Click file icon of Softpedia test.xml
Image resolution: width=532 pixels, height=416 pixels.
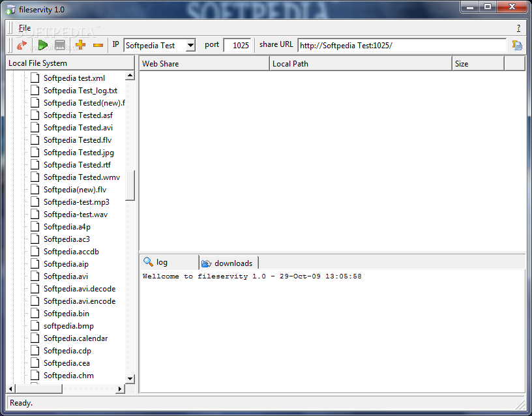coord(35,78)
